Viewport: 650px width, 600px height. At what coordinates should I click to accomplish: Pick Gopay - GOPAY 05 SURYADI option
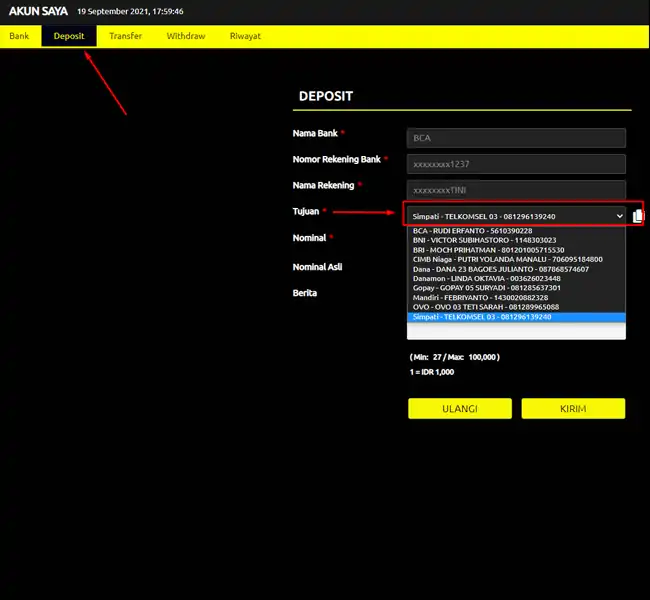pyautogui.click(x=516, y=288)
